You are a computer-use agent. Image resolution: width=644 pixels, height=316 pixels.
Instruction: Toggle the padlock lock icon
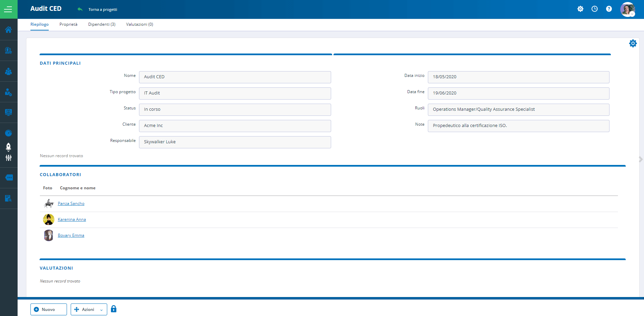(114, 309)
